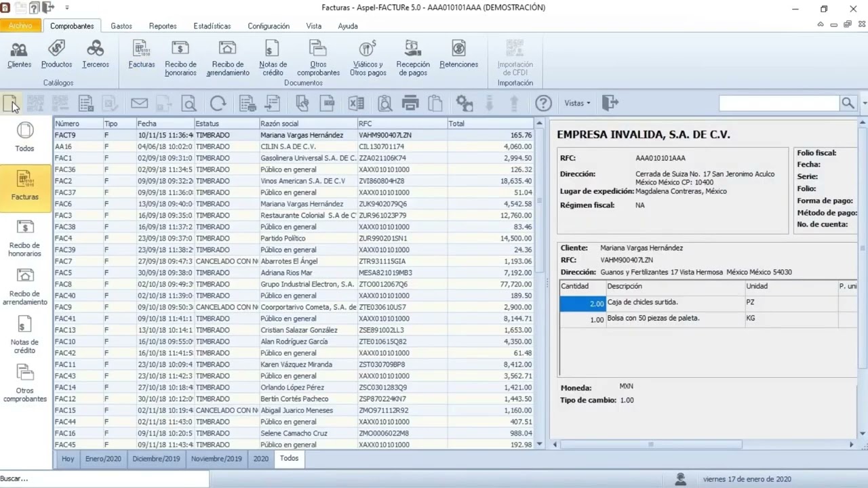Open Retenciones documents

pyautogui.click(x=459, y=54)
